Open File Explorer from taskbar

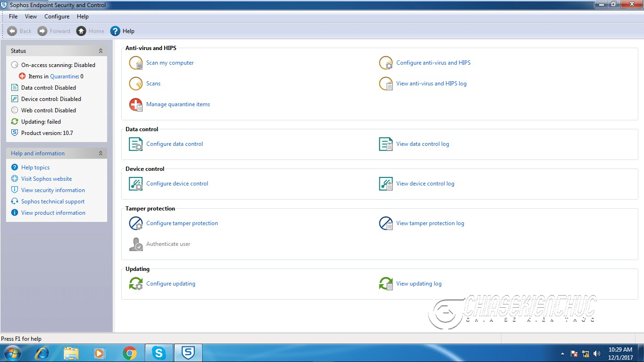coord(71,353)
